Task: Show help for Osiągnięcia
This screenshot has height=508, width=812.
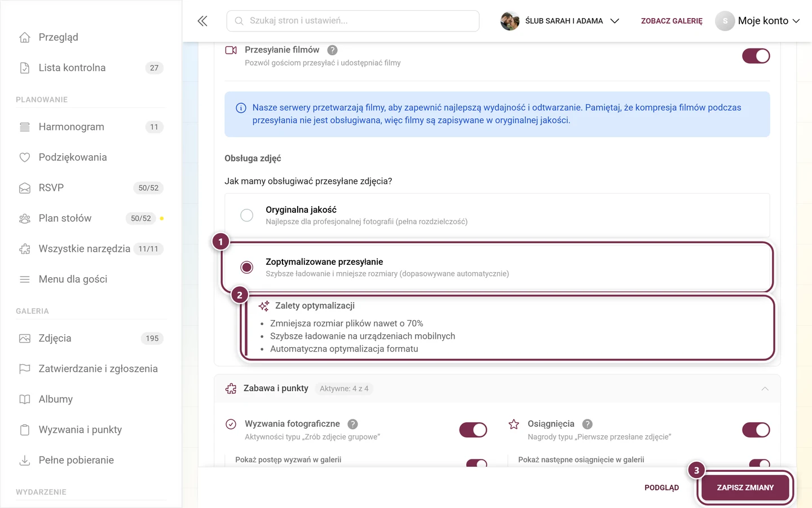Action: click(588, 424)
